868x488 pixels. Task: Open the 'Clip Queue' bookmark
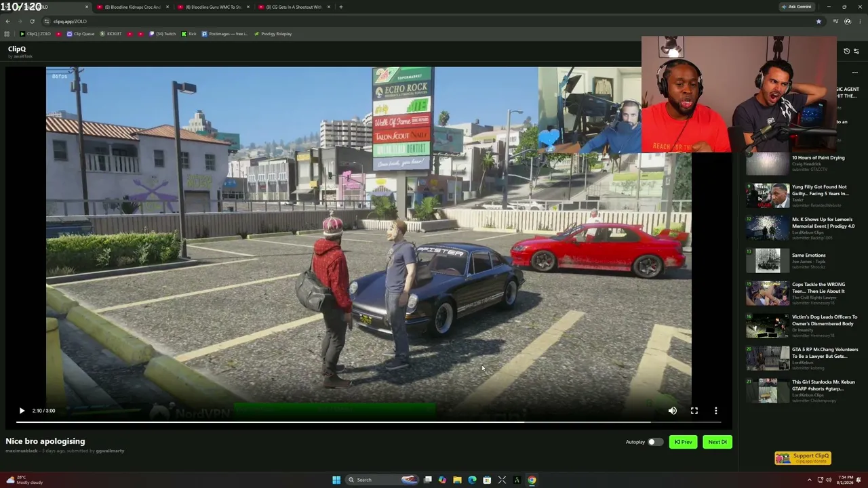[81, 34]
